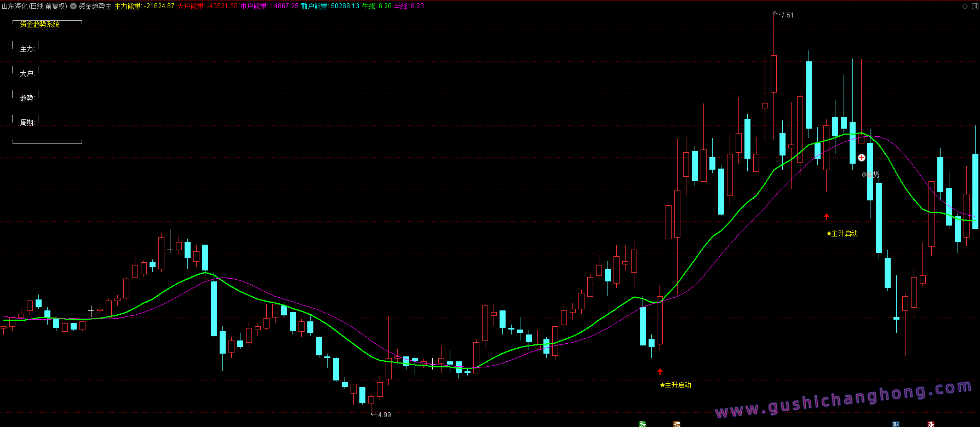Toggle the panel layout icon at top-right
The width and height of the screenshot is (980, 427).
coord(974,6)
